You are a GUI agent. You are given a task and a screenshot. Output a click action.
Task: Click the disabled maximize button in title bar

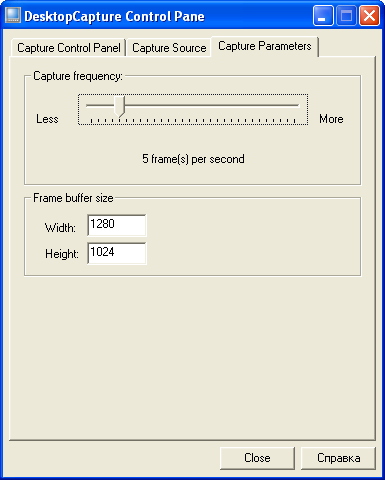click(x=346, y=15)
